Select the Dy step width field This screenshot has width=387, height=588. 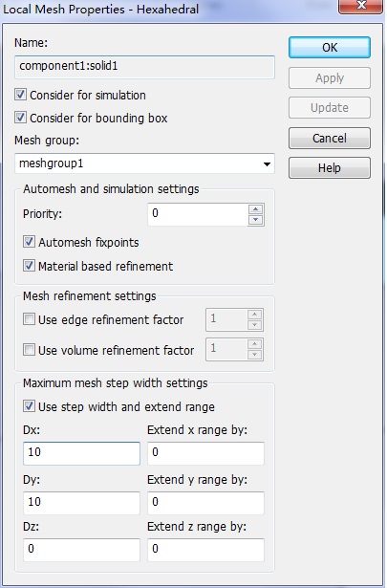[81, 503]
